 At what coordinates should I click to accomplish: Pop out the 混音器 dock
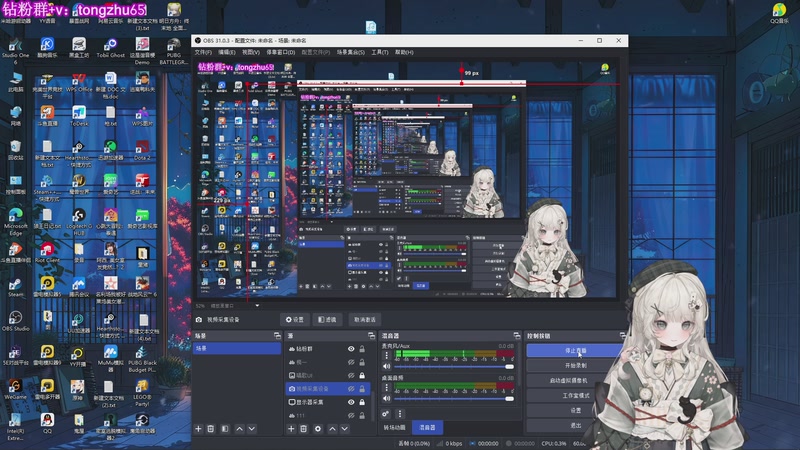point(516,336)
